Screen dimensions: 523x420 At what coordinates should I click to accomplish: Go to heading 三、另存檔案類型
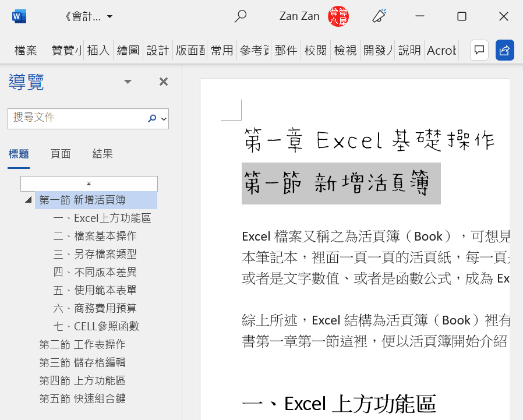coord(95,254)
